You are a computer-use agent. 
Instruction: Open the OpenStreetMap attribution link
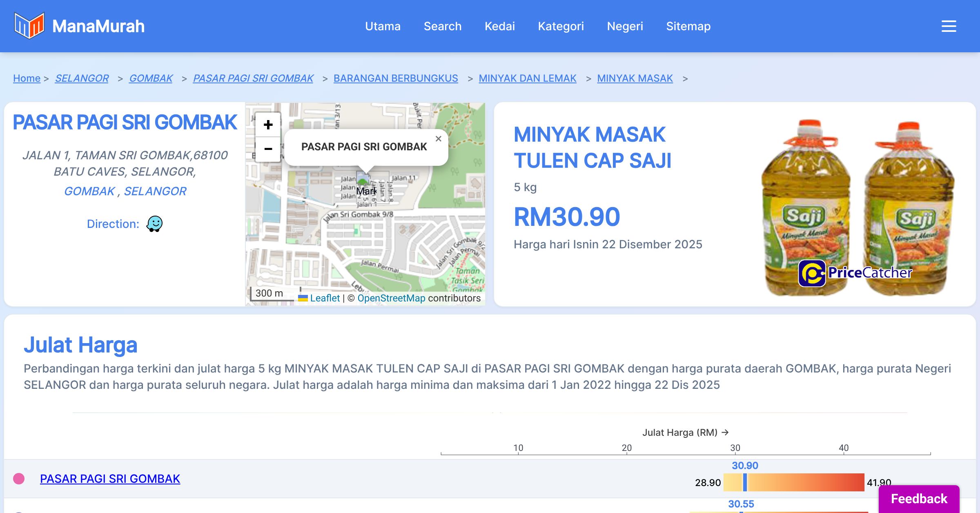coord(391,298)
